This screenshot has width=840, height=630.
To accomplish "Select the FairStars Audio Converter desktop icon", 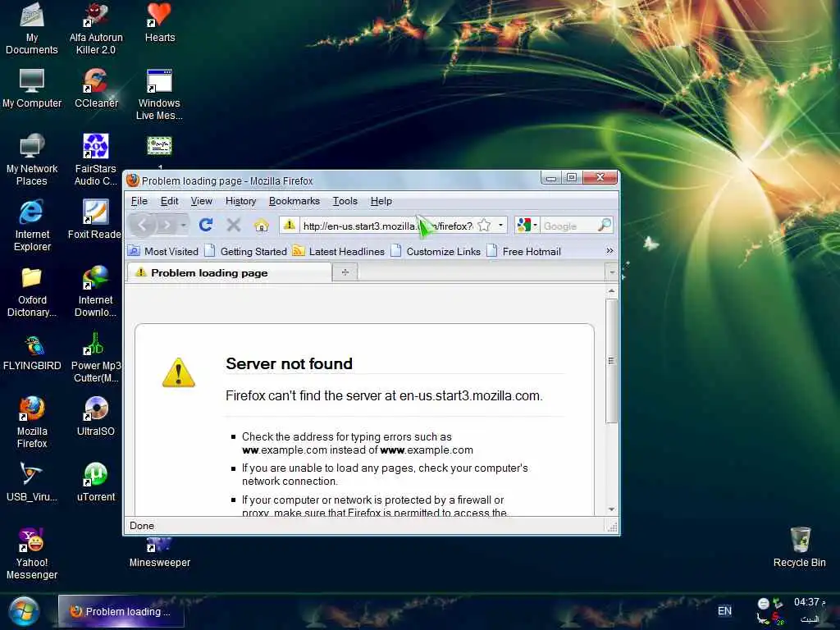I will (x=96, y=160).
